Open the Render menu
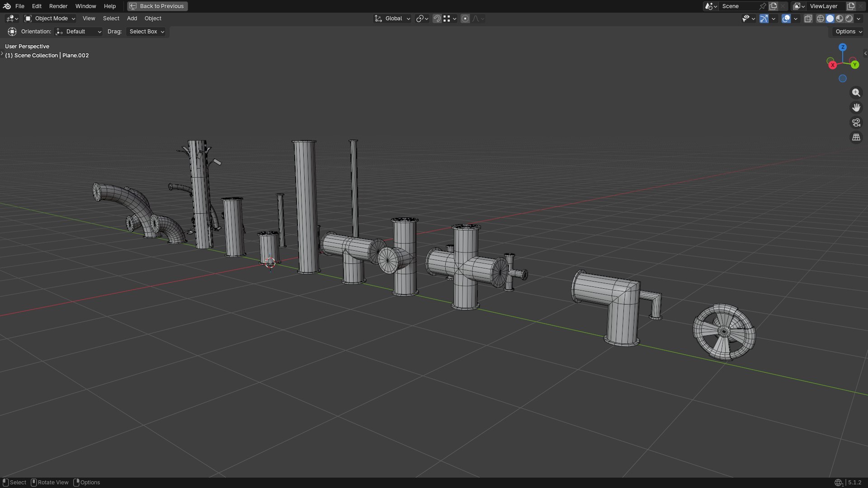868x488 pixels. tap(58, 6)
